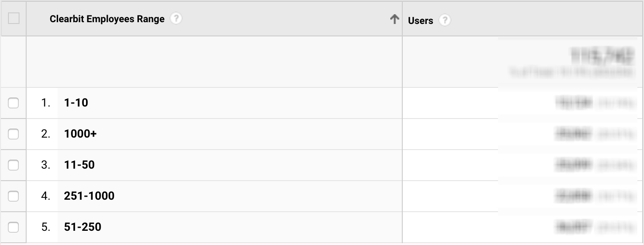Tick the checkbox next to 51-250
The height and width of the screenshot is (245, 644).
14,227
